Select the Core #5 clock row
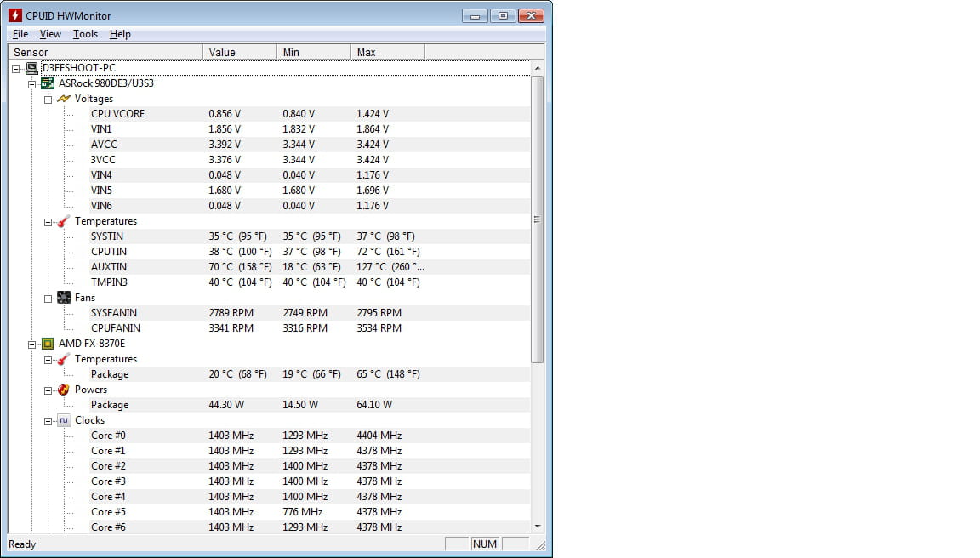This screenshot has width=980, height=558. coord(310,512)
